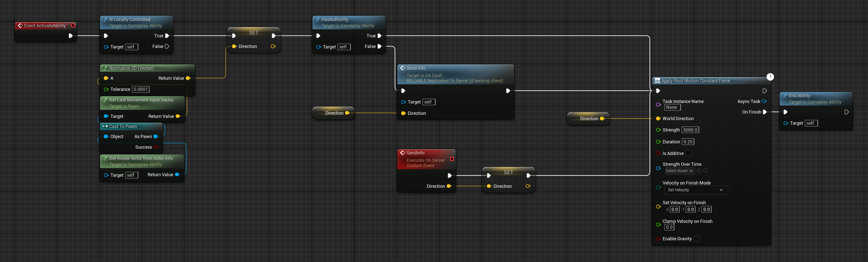The height and width of the screenshot is (262, 868).
Task: Click End Ability Target self pin
Action: (786, 123)
